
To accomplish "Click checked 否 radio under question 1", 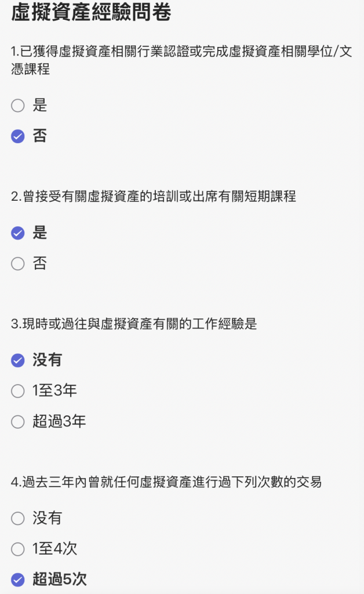I will (18, 136).
